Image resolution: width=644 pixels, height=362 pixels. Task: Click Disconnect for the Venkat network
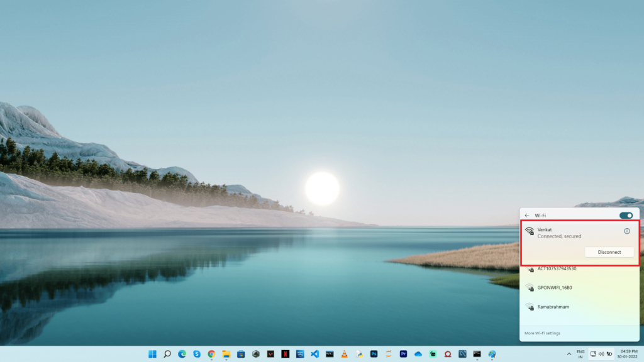pos(609,252)
